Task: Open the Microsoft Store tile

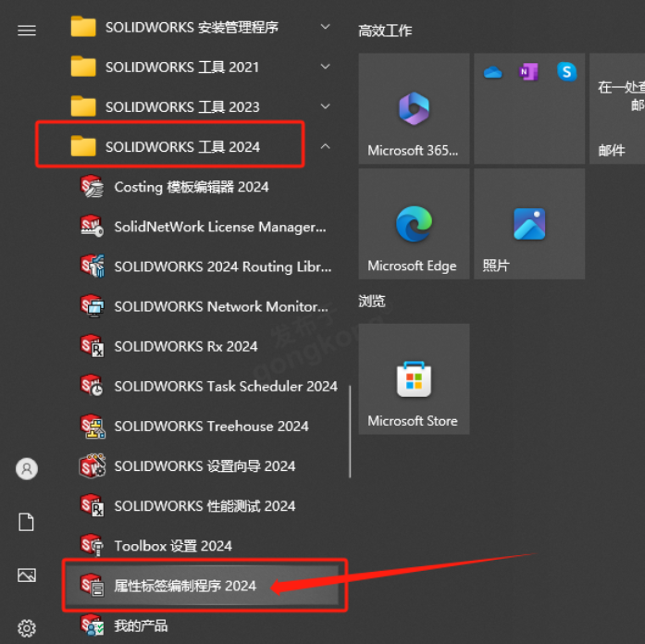Action: (414, 378)
